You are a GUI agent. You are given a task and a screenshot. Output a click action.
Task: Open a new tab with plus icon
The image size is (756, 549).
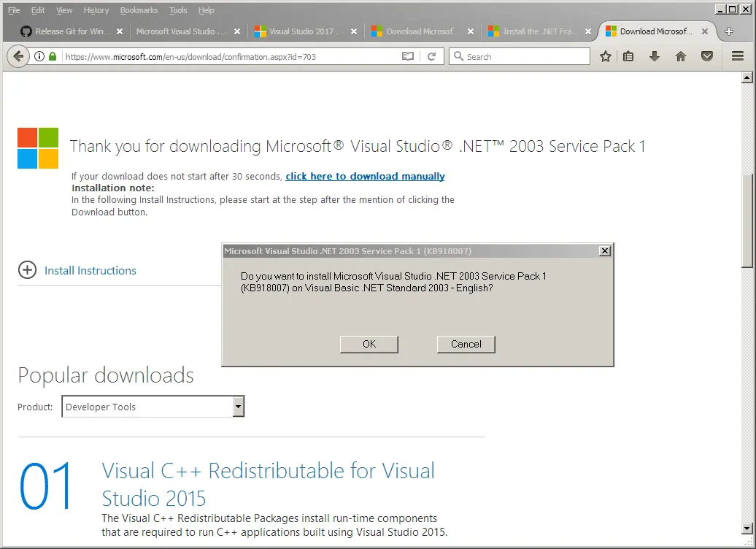pos(729,31)
